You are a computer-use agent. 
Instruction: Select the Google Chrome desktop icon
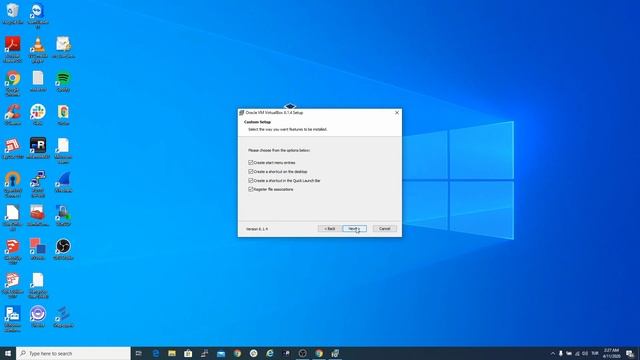(13, 84)
